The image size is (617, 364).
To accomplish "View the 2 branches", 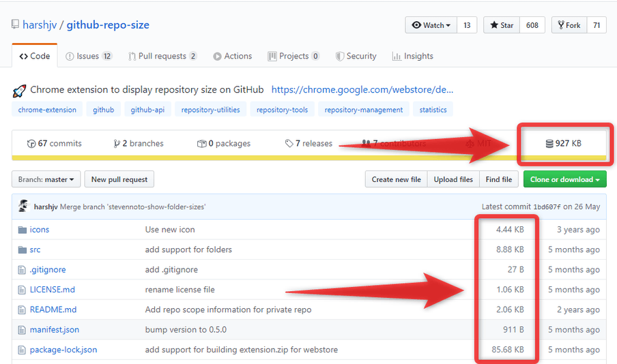I will (138, 143).
